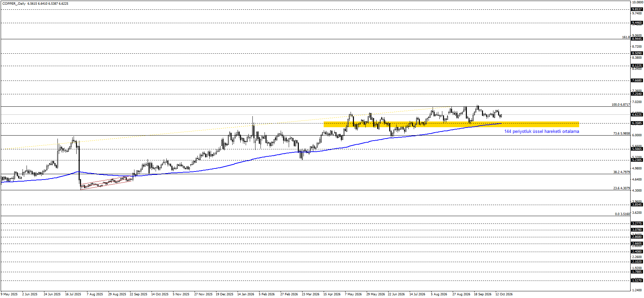The image size is (644, 298).
Task: Click the '27 Nov 2025' date label
Action: (x=203, y=294)
